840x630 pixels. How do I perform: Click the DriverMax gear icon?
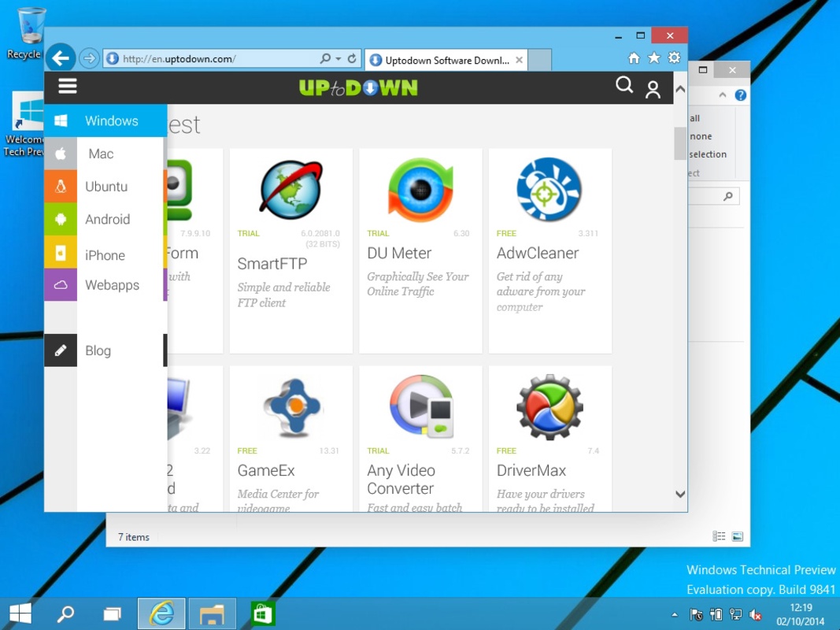[x=549, y=406]
